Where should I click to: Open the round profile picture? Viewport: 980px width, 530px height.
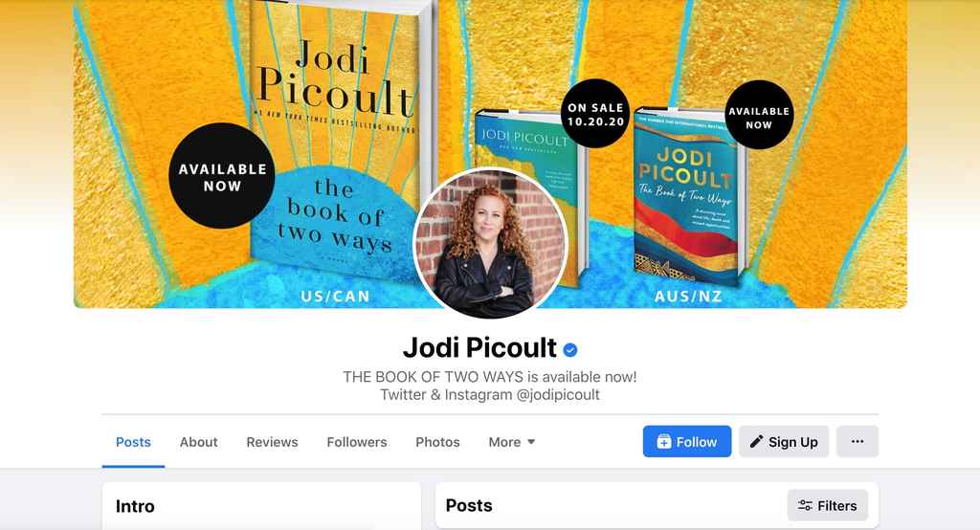(x=490, y=243)
